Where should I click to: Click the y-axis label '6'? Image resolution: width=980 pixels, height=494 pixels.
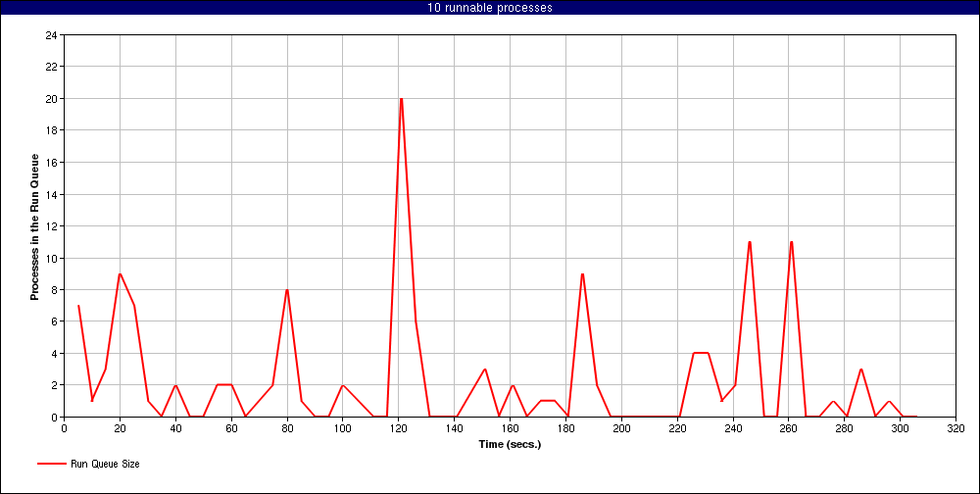point(54,321)
